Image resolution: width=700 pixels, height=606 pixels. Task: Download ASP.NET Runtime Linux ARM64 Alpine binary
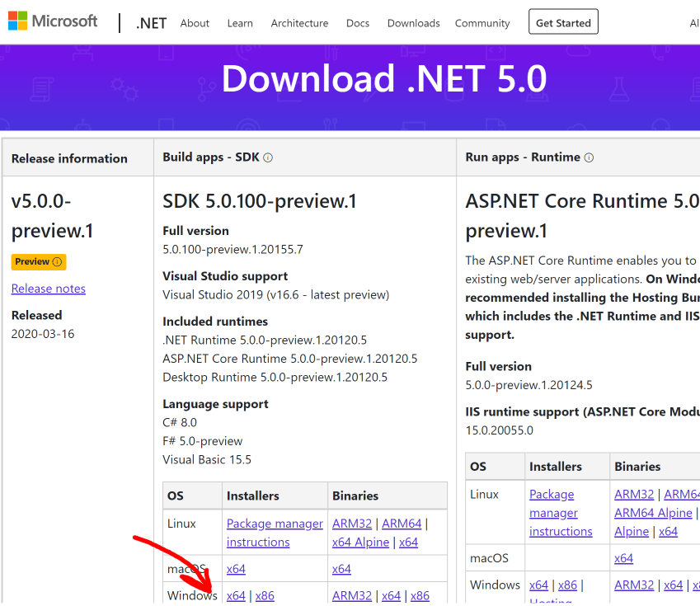tap(653, 513)
